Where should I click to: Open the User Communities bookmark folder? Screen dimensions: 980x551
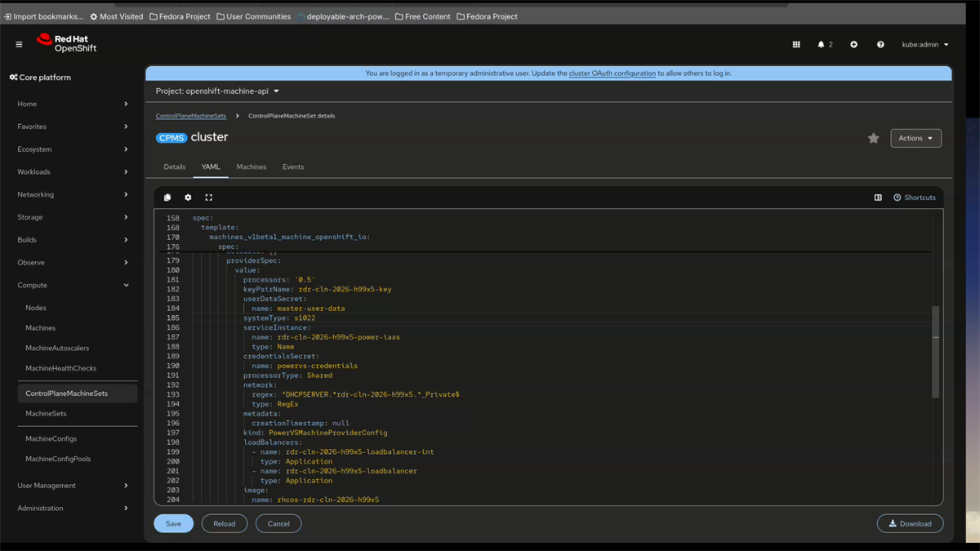[253, 16]
